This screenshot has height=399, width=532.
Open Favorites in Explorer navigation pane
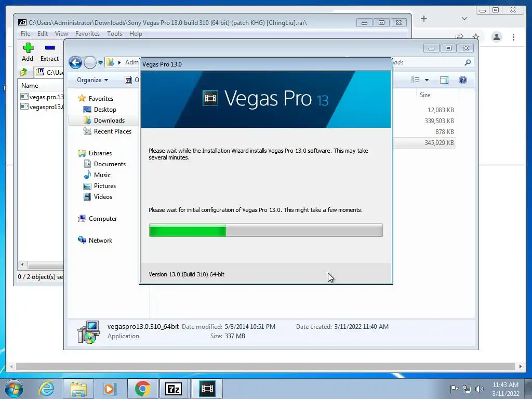tap(101, 98)
